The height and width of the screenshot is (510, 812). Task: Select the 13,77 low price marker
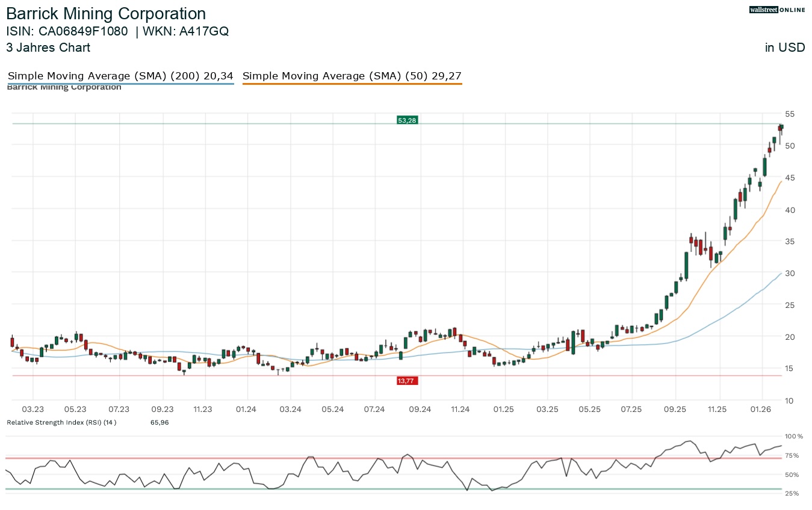(x=407, y=380)
